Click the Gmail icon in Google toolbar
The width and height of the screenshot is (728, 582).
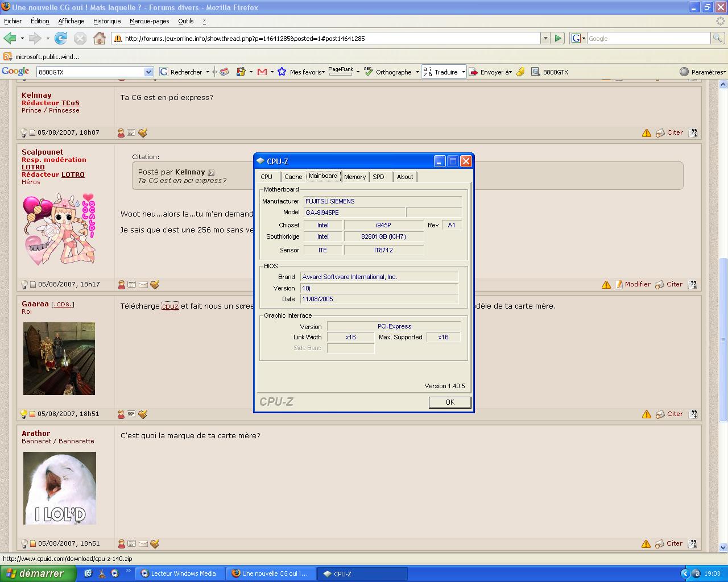click(x=262, y=72)
